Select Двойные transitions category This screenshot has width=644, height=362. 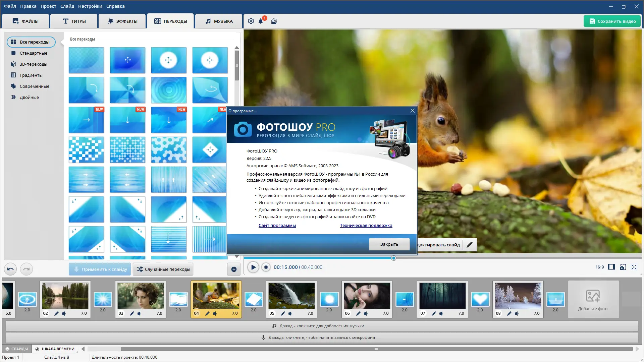(x=29, y=97)
